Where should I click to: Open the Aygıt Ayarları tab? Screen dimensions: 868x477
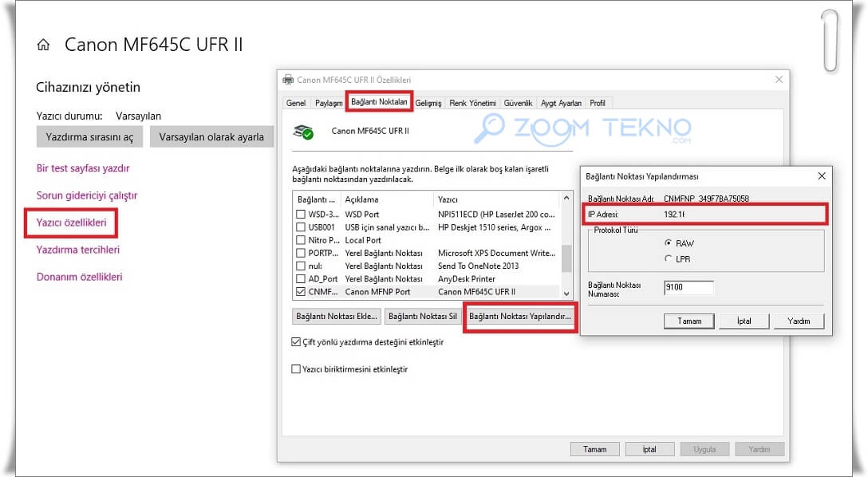click(x=561, y=103)
